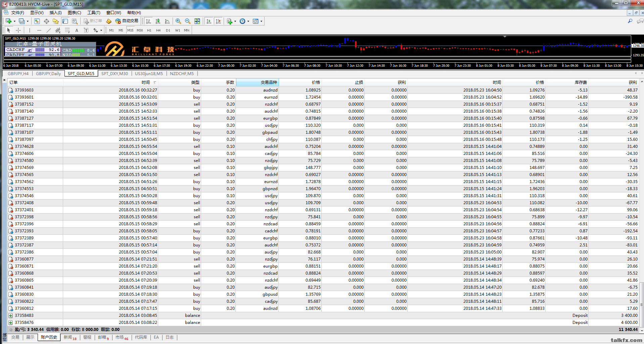644x344 pixels.
Task: Close the terminal panel with X
Action: pos(4,80)
